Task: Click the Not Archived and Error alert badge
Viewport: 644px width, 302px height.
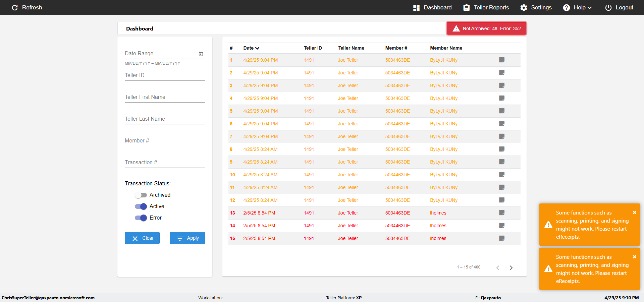Action: [486, 28]
